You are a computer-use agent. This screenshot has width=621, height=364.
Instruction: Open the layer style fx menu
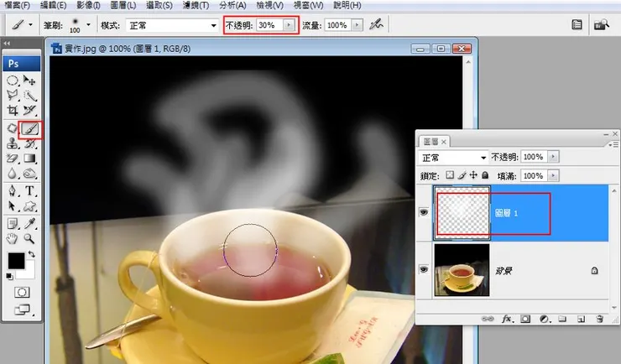click(x=507, y=319)
